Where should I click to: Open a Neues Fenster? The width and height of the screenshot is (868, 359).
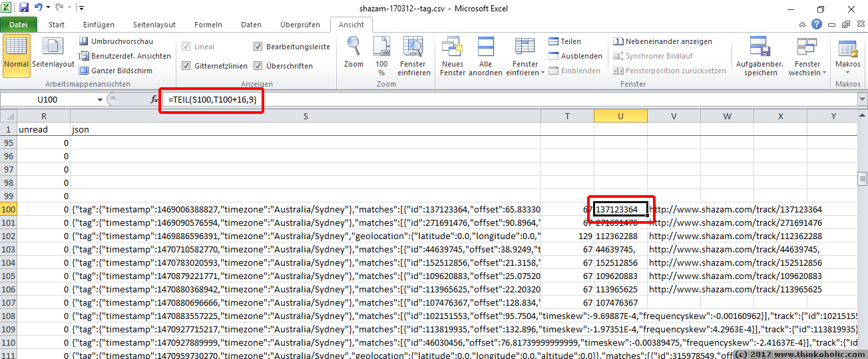453,56
